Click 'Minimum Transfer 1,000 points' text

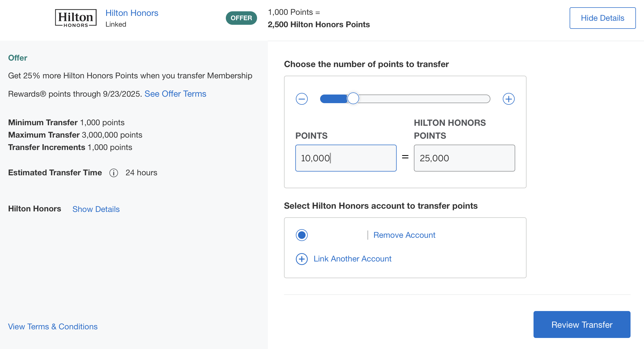click(66, 123)
